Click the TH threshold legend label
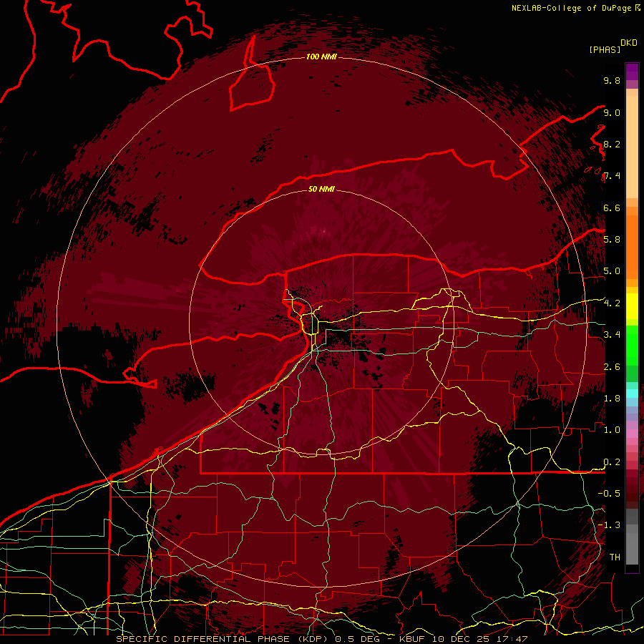 pos(615,557)
